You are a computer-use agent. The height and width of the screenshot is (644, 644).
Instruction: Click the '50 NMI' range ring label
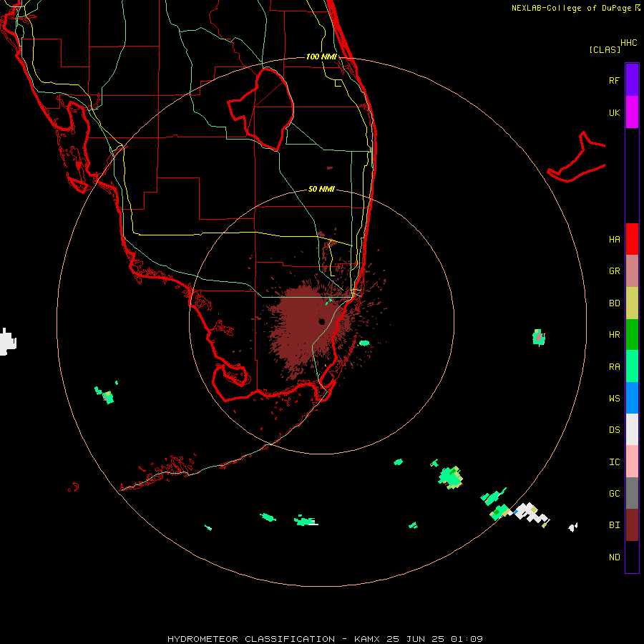321,189
